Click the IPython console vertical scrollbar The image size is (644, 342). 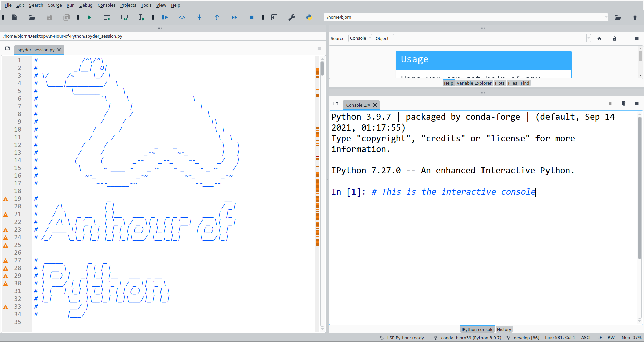tap(639, 187)
